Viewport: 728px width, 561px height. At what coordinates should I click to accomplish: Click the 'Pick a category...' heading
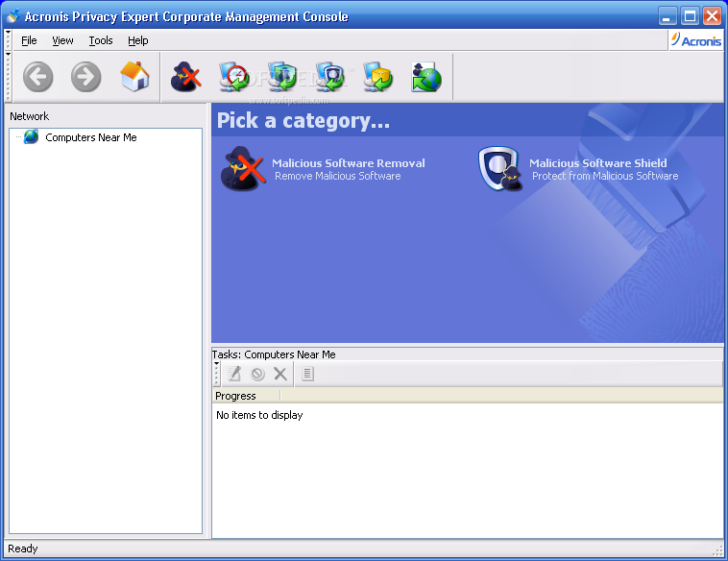(303, 121)
